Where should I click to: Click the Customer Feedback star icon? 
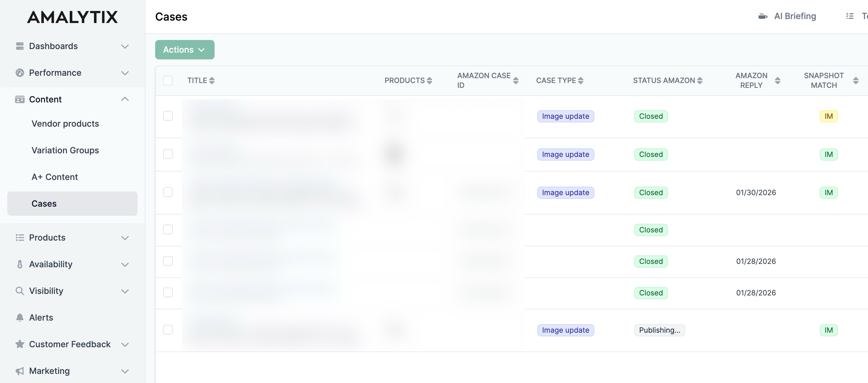click(x=19, y=344)
